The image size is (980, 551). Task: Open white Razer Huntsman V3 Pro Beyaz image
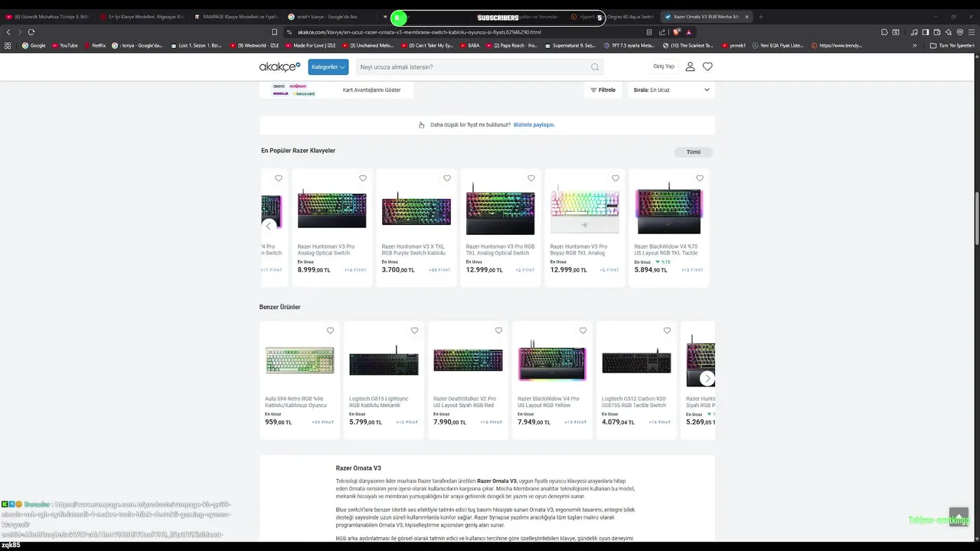tap(584, 210)
